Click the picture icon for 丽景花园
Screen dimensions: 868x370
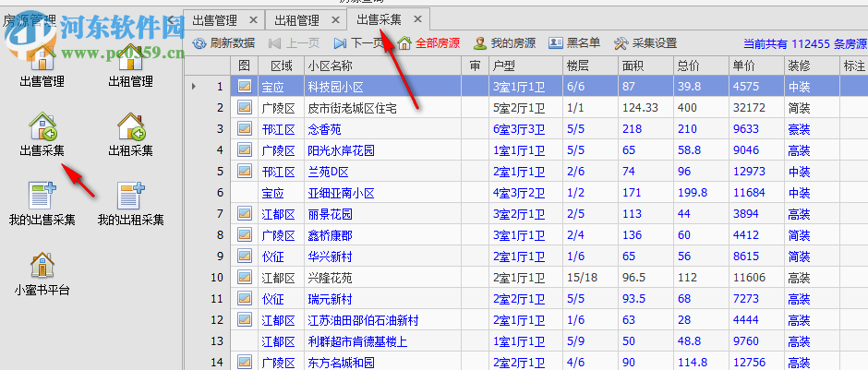point(244,213)
